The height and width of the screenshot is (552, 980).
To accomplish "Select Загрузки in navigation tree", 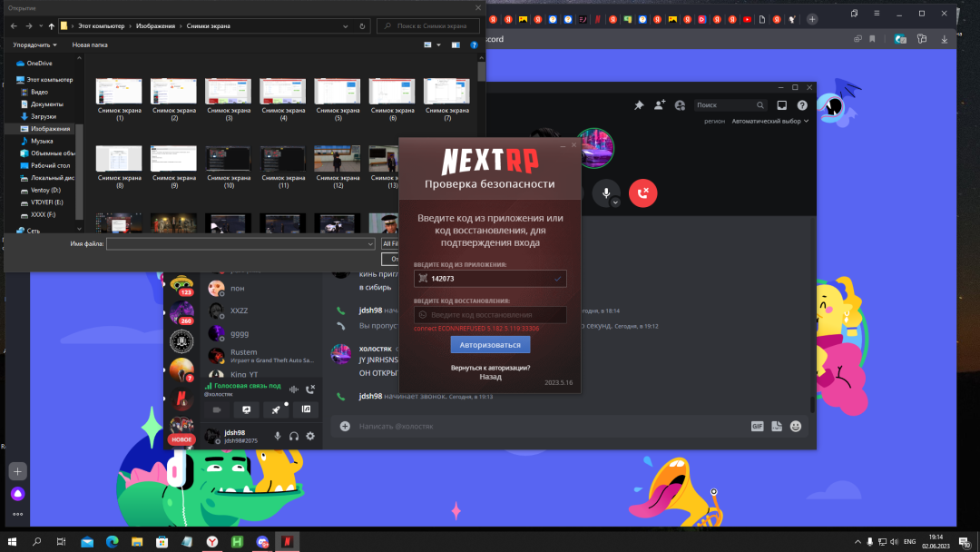I will pyautogui.click(x=44, y=116).
